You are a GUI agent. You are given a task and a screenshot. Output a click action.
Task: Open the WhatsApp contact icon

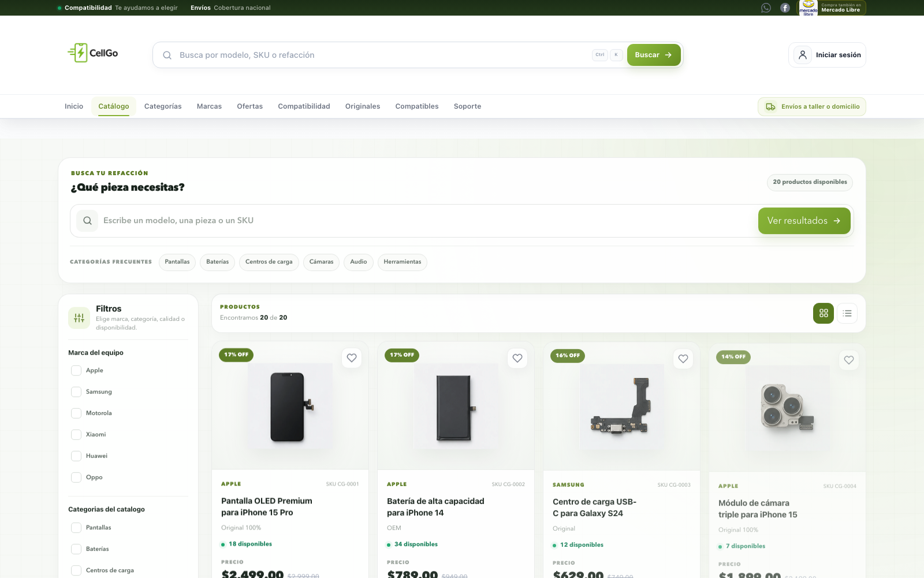coord(766,8)
